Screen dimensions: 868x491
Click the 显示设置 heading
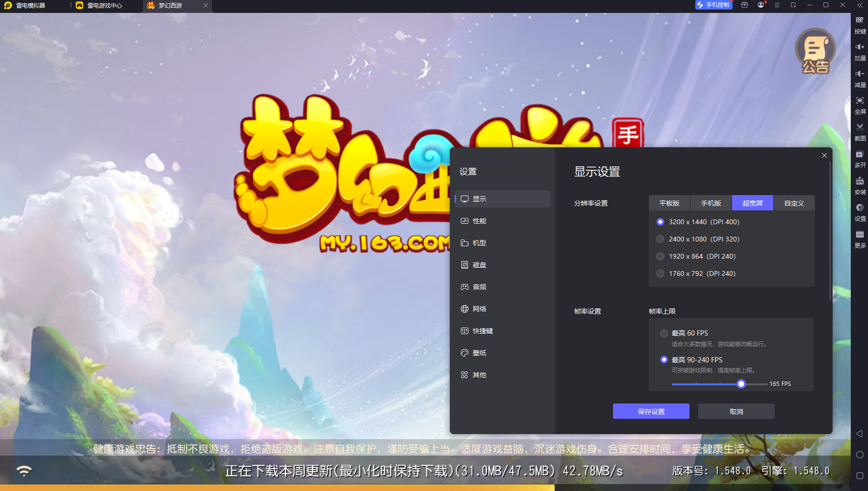(x=597, y=172)
